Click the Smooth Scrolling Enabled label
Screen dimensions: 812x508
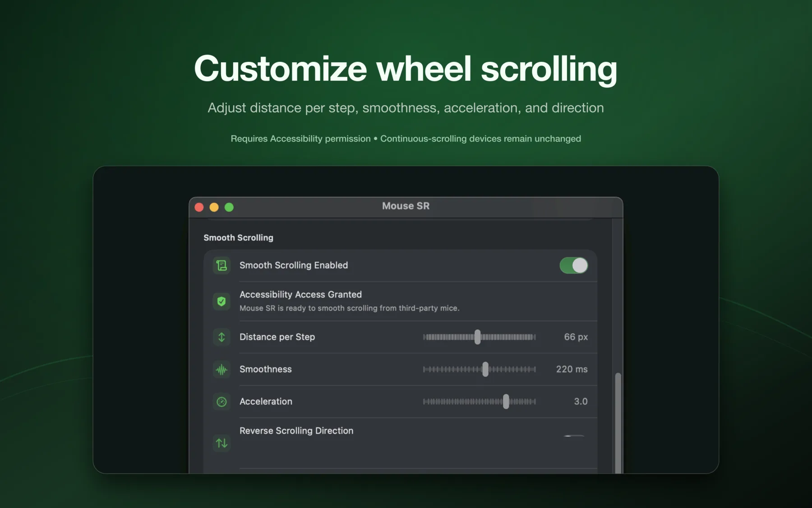click(x=294, y=265)
